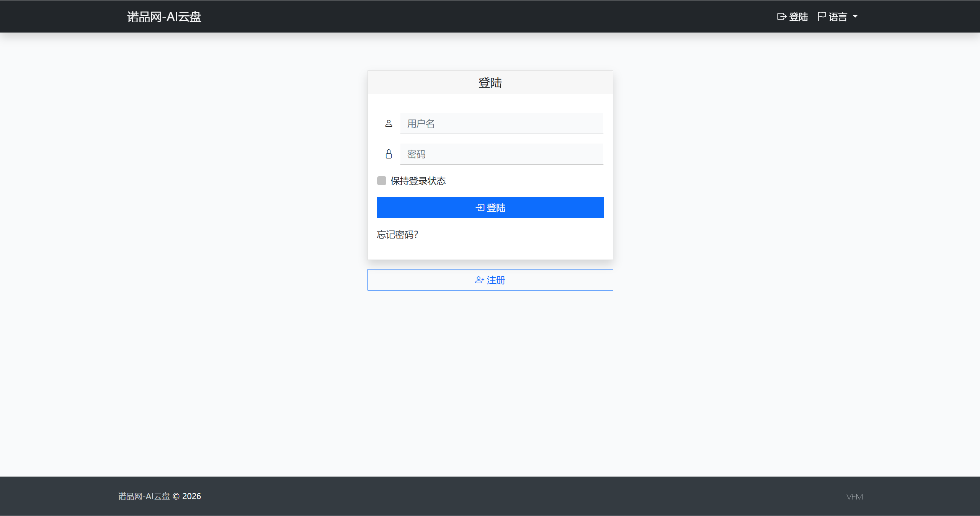
Task: Select 登陆 in the top navigation bar
Action: click(x=798, y=17)
